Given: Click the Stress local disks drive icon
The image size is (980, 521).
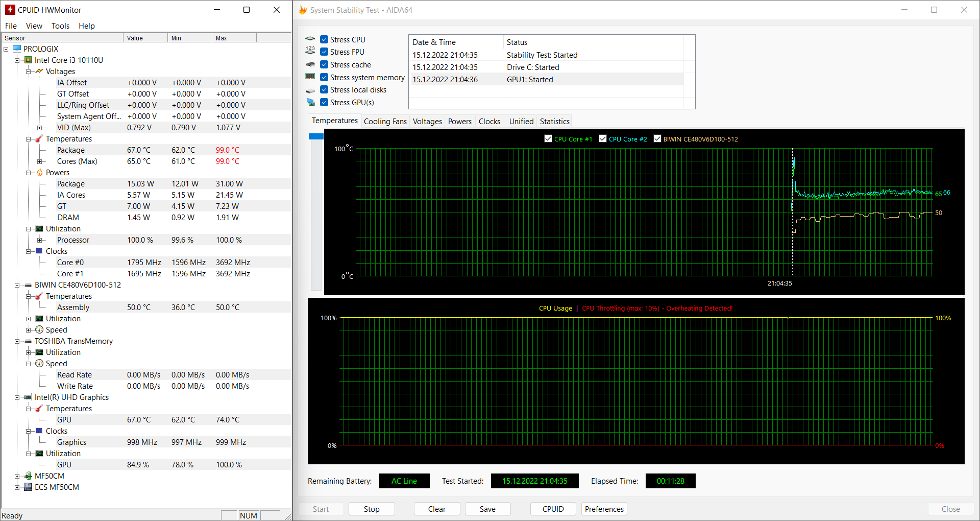Looking at the screenshot, I should click(x=310, y=90).
